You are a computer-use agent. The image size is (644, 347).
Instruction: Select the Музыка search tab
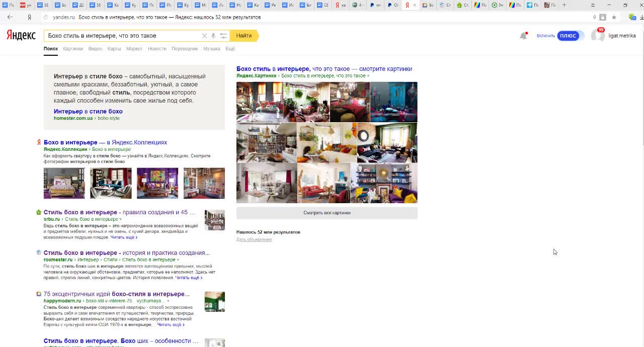click(x=212, y=49)
